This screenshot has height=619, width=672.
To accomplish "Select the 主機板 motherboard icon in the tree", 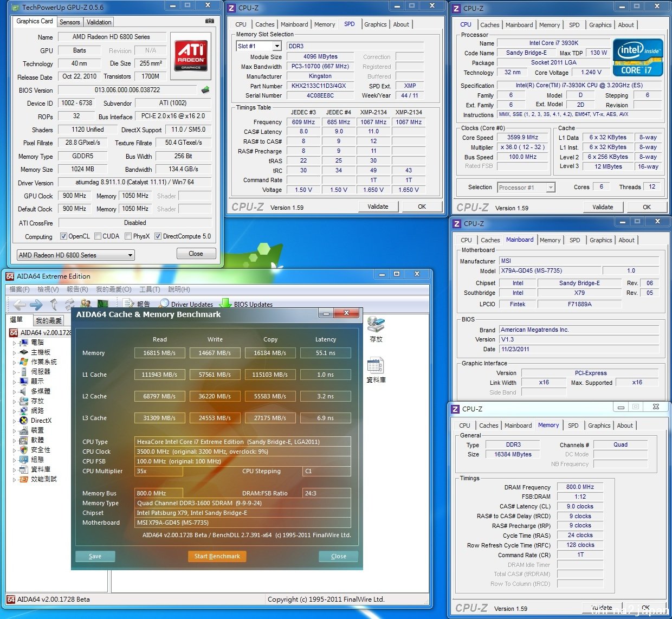I will pos(24,352).
